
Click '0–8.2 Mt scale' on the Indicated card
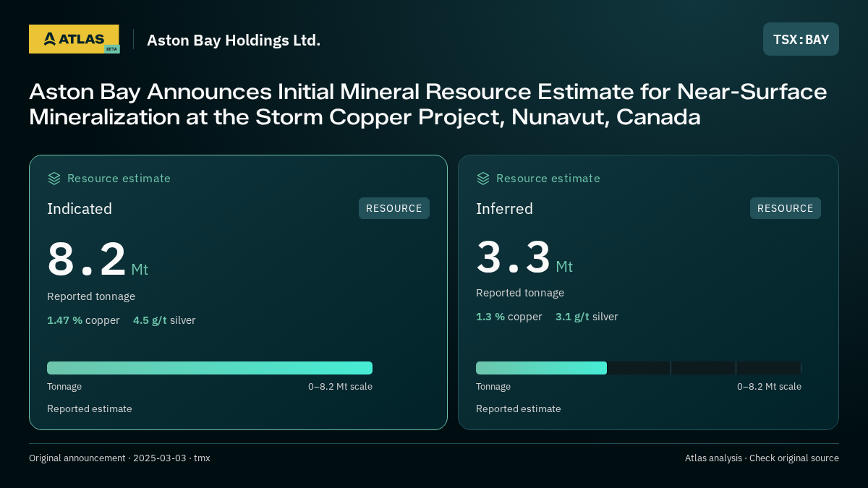(x=340, y=387)
